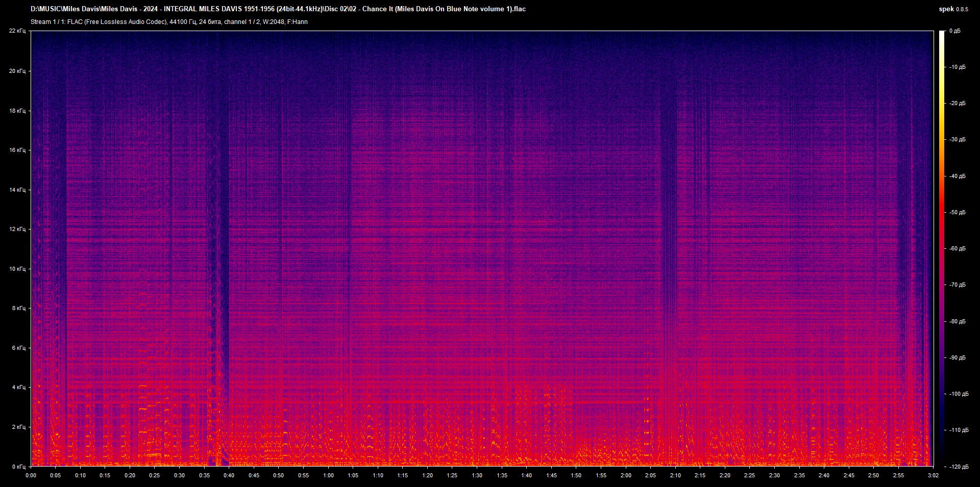
Task: Click the 14 кГц frequency label
Action: pyautogui.click(x=17, y=190)
